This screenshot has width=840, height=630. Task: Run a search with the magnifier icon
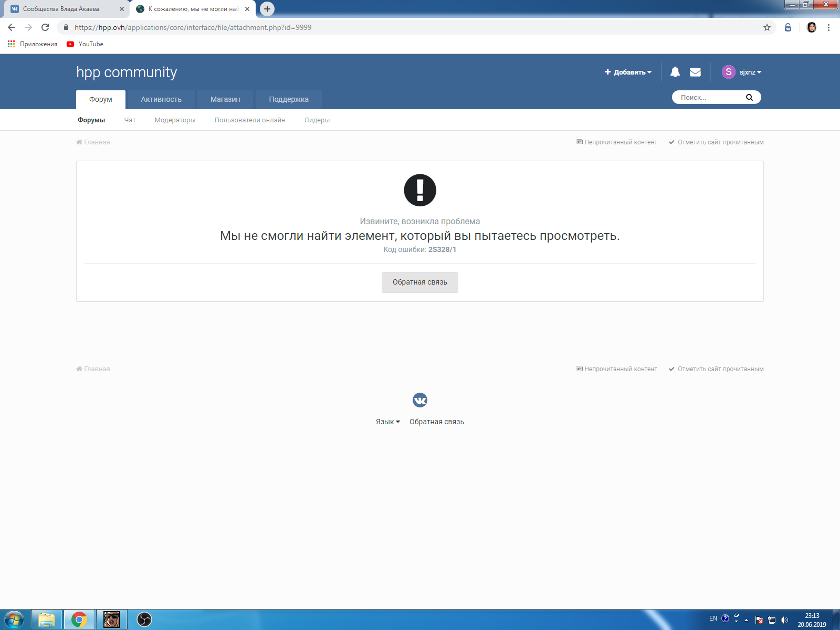(750, 97)
